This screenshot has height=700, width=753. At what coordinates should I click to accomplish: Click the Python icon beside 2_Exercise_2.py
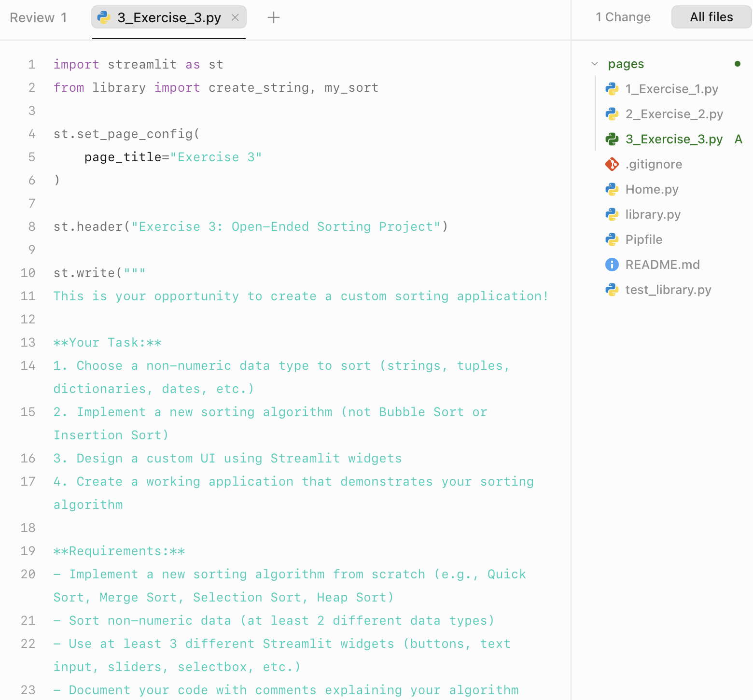(612, 114)
